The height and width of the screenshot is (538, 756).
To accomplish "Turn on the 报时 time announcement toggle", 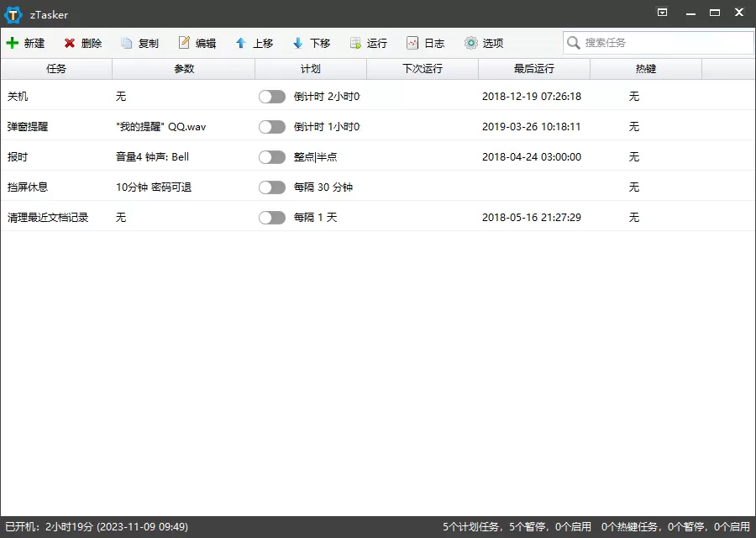I will pyautogui.click(x=272, y=157).
